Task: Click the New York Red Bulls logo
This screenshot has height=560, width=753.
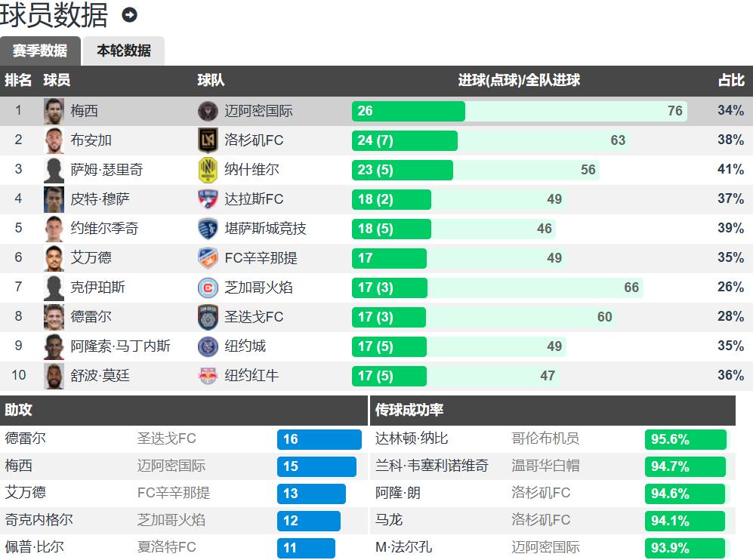Action: pos(208,376)
